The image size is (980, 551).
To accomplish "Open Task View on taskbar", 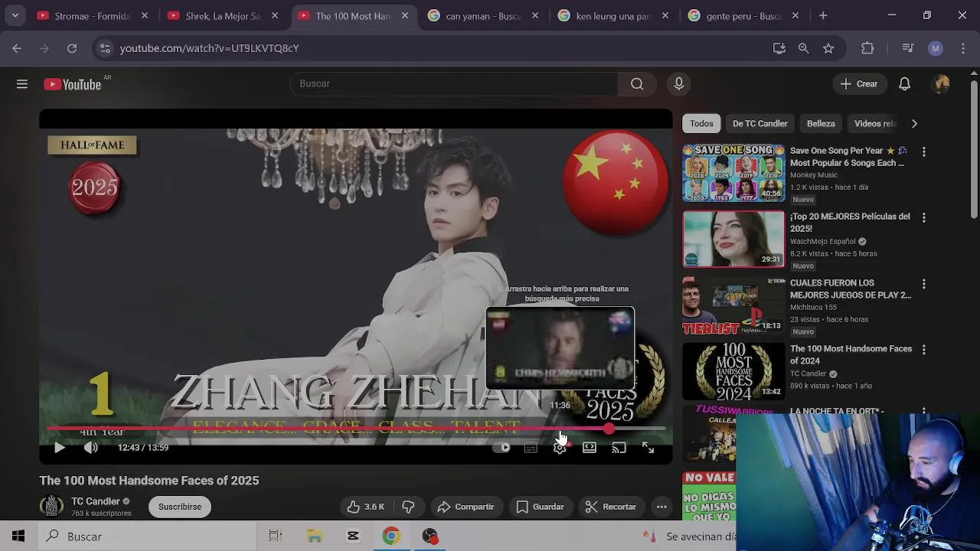I will 276,536.
